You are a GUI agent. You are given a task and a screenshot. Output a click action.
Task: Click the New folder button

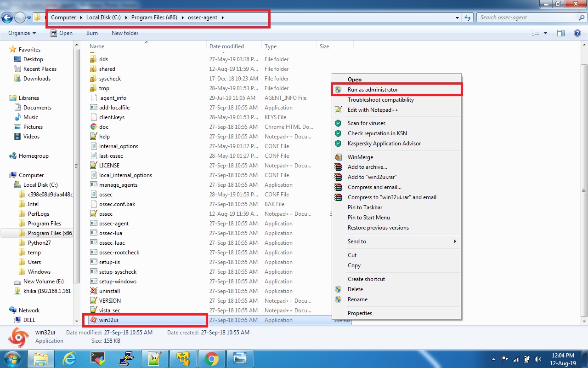[x=125, y=33]
